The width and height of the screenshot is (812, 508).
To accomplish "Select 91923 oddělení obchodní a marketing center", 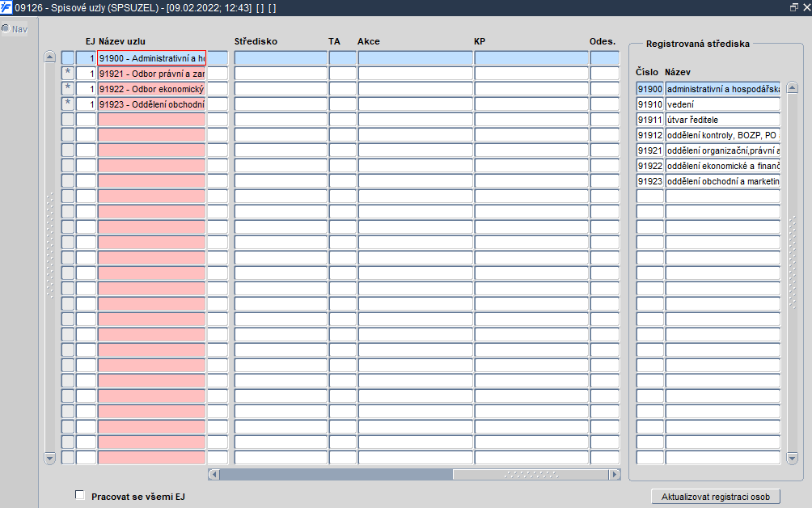I will tap(708, 181).
